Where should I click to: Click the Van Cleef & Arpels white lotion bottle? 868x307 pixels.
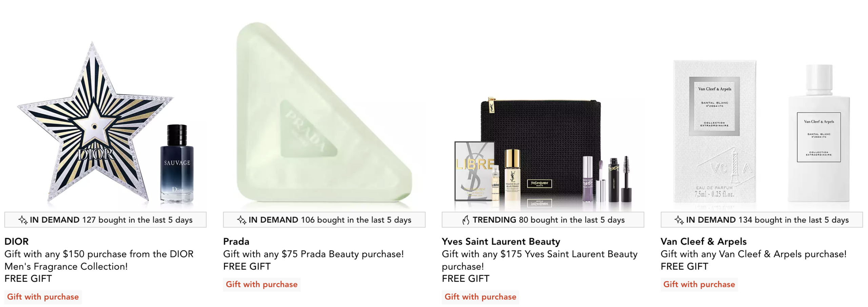(x=818, y=133)
